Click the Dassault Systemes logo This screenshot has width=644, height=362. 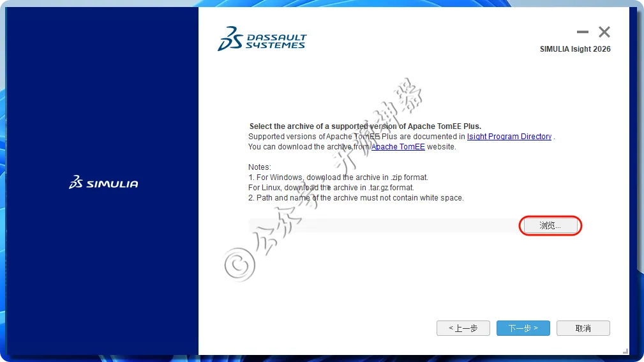(x=262, y=38)
